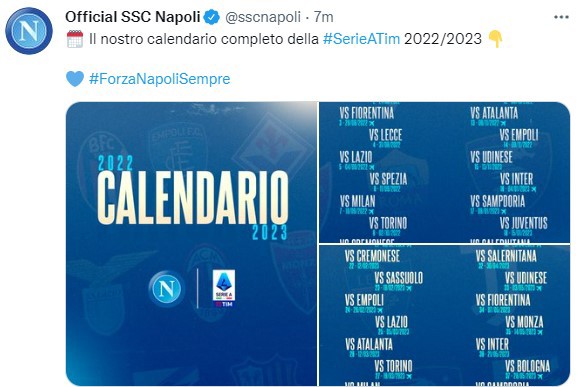Click the pointing-down hand emoji
Image resolution: width=583 pixels, height=387 pixels.
coord(495,39)
